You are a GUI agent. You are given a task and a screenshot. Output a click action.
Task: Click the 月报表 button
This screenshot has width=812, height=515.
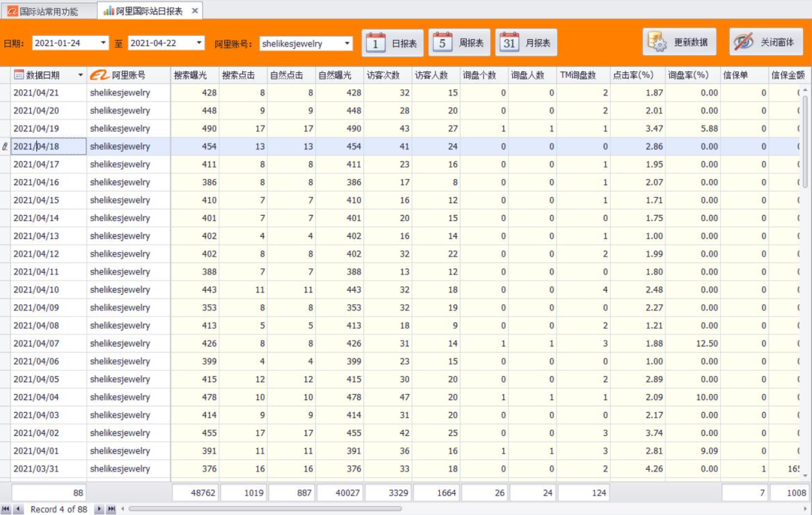pos(526,42)
